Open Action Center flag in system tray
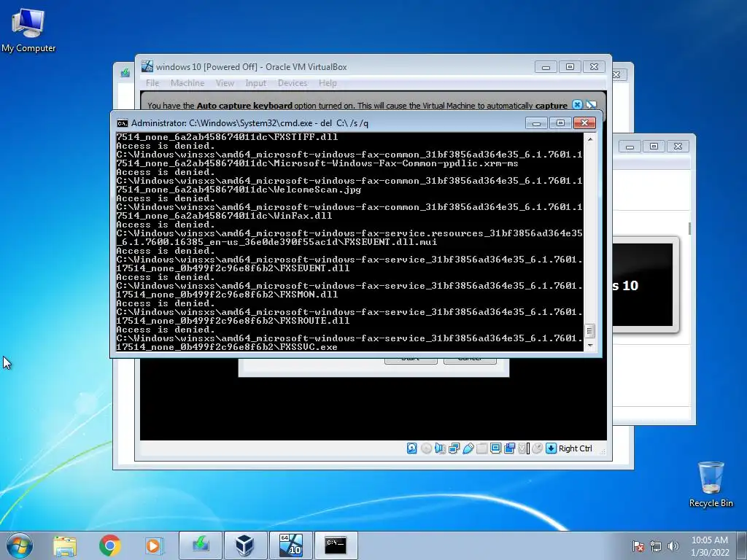The image size is (747, 560). pos(638,546)
